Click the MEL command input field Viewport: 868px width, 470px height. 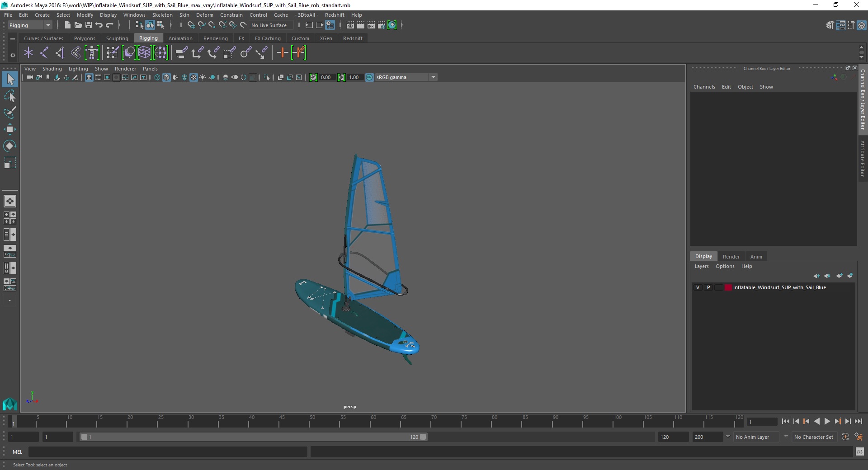pos(168,451)
